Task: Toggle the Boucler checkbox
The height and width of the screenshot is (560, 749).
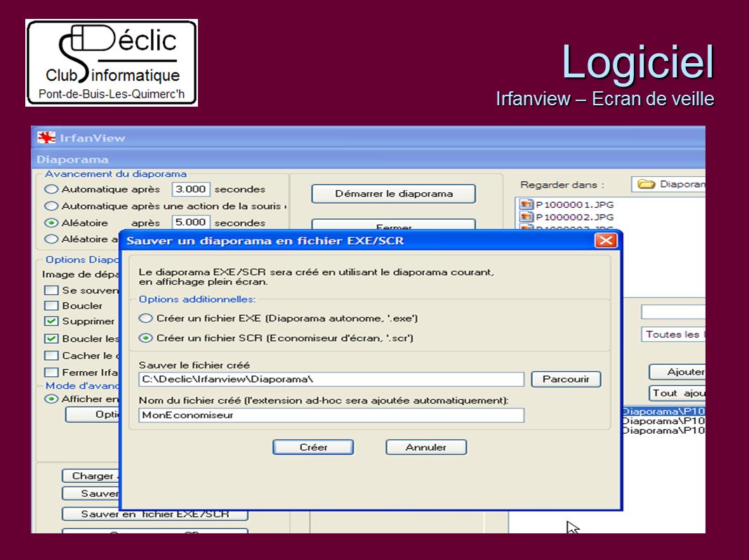Action: click(x=51, y=305)
